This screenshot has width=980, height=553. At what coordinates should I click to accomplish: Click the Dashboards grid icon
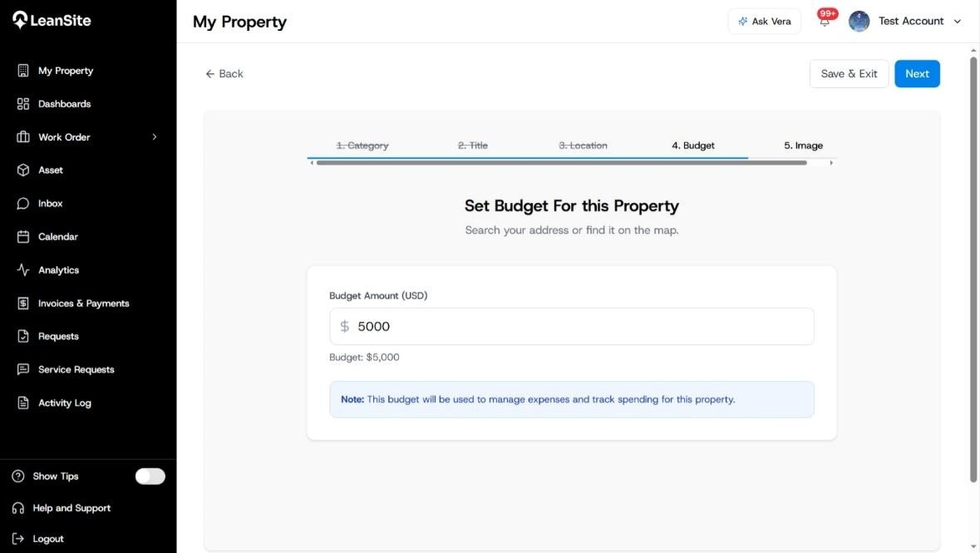tap(23, 104)
